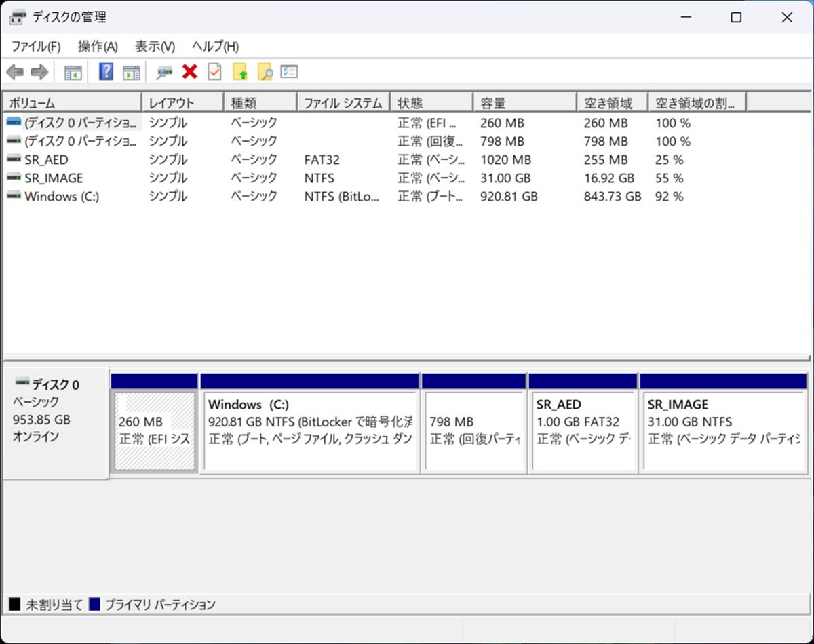Open the 操作(A) menu

[98, 46]
